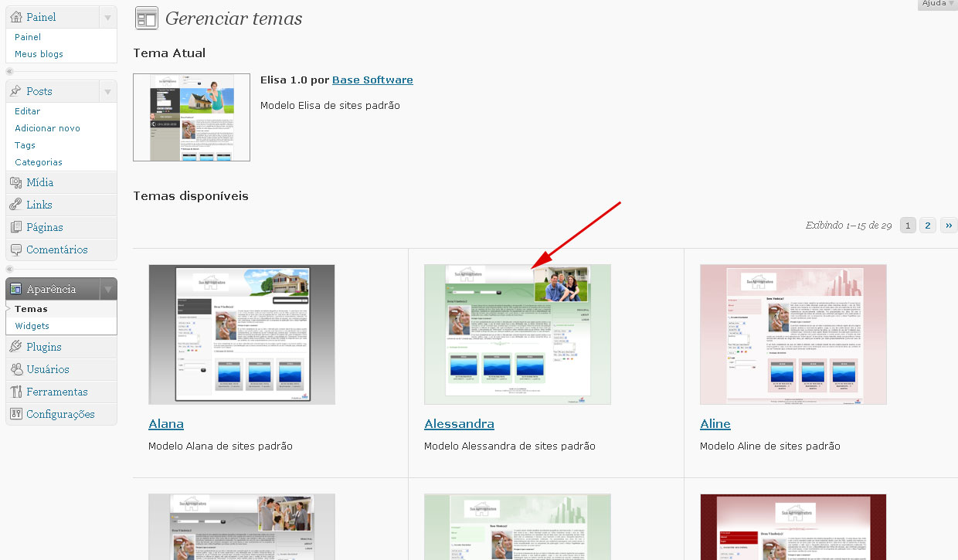Click the next page arrow button
Image resolution: width=958 pixels, height=560 pixels.
point(948,226)
